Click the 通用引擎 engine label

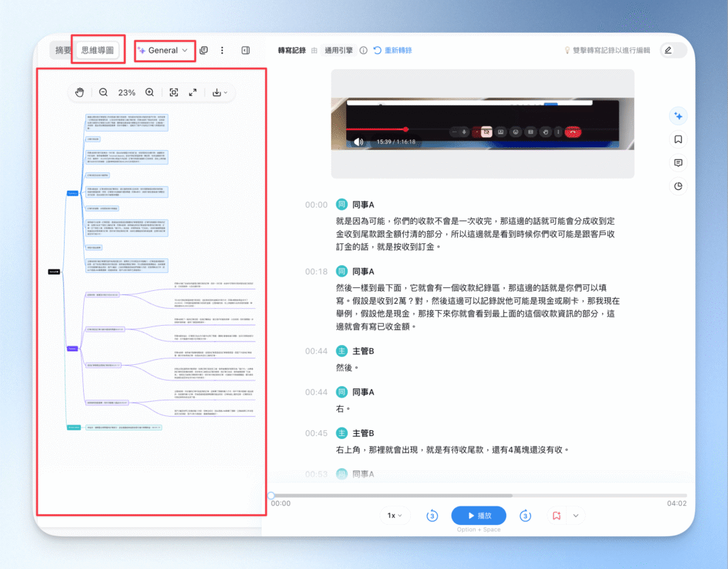[338, 50]
